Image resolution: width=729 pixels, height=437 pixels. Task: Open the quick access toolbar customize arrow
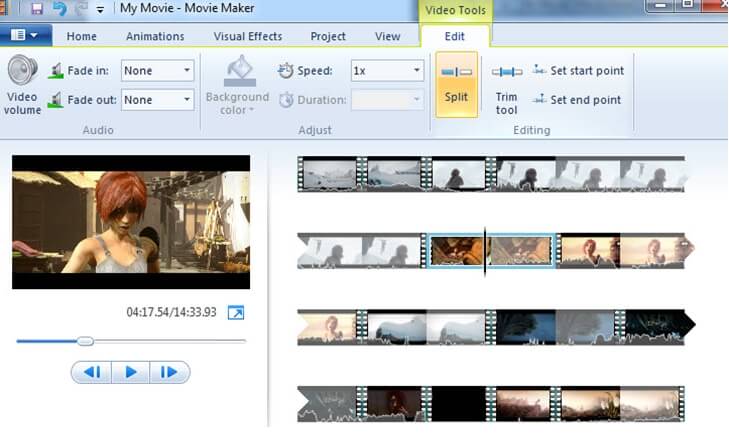tap(100, 9)
